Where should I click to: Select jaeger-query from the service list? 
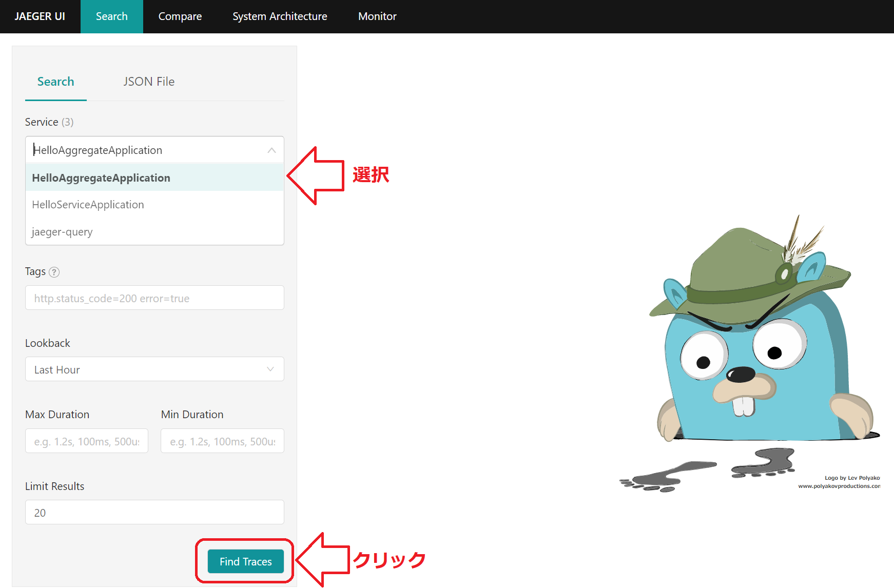pyautogui.click(x=62, y=231)
